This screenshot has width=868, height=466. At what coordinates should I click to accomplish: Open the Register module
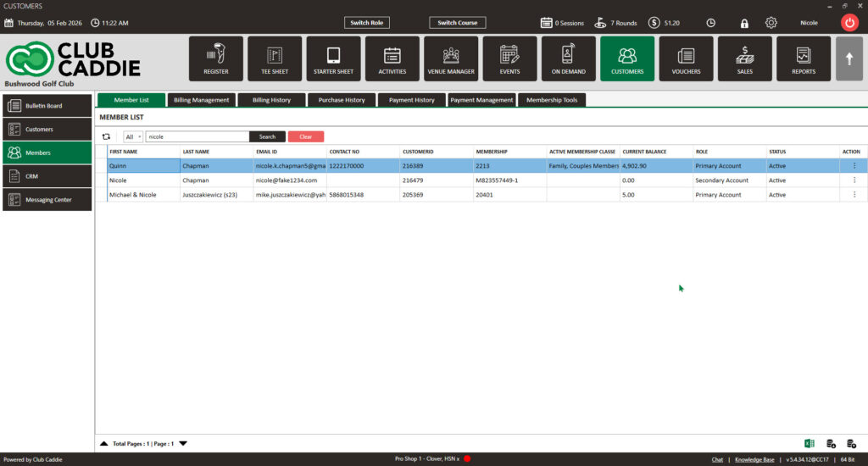[x=215, y=58]
